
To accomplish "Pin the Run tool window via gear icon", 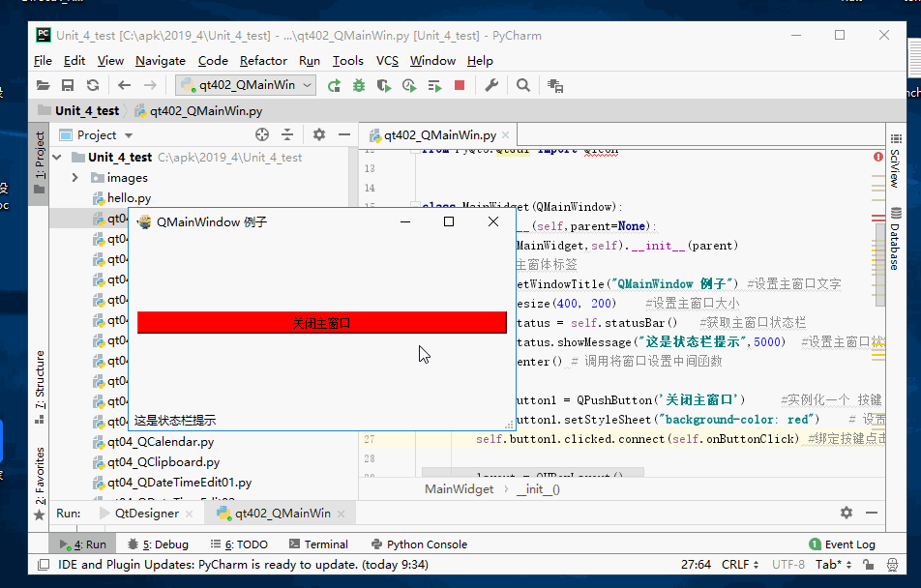I will click(846, 513).
